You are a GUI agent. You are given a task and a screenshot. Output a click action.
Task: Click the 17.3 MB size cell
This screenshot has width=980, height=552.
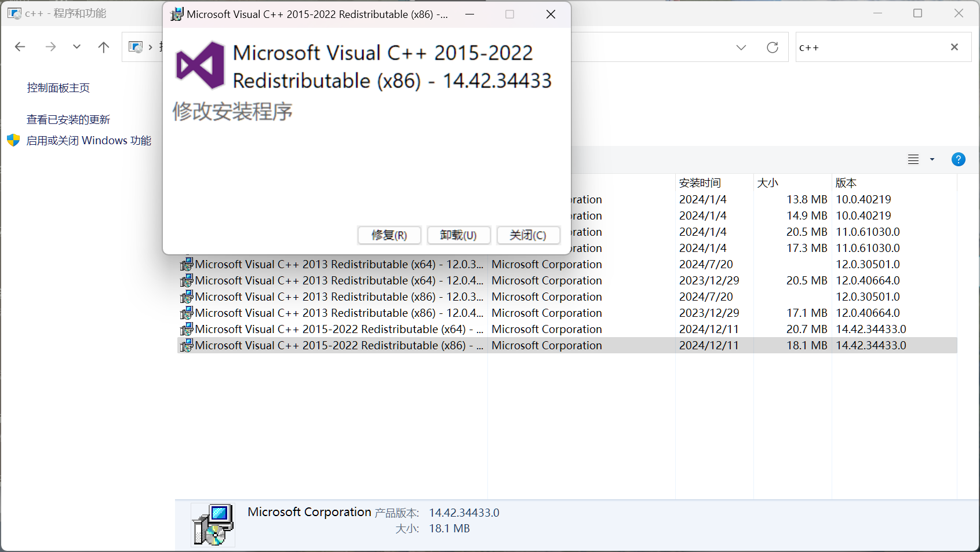[807, 248]
